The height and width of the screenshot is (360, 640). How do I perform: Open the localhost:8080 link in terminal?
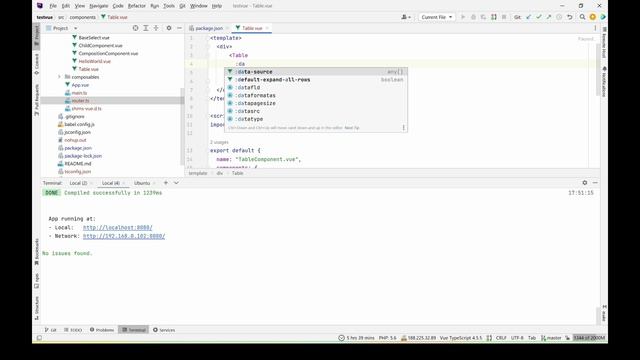pos(118,228)
